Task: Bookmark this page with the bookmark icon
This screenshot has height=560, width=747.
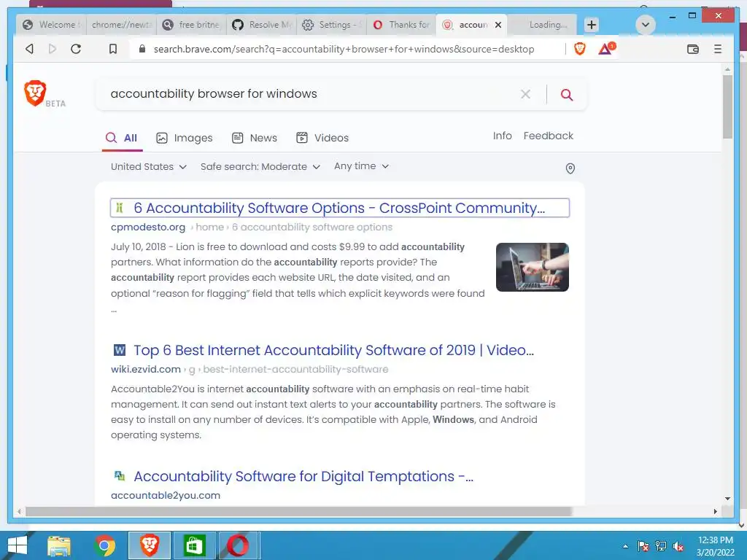Action: pos(113,49)
